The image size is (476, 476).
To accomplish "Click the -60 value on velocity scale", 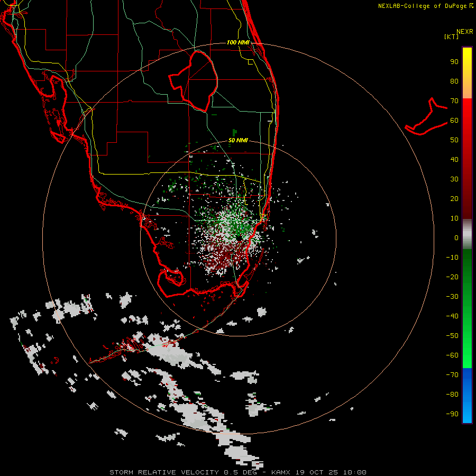I will (x=452, y=355).
